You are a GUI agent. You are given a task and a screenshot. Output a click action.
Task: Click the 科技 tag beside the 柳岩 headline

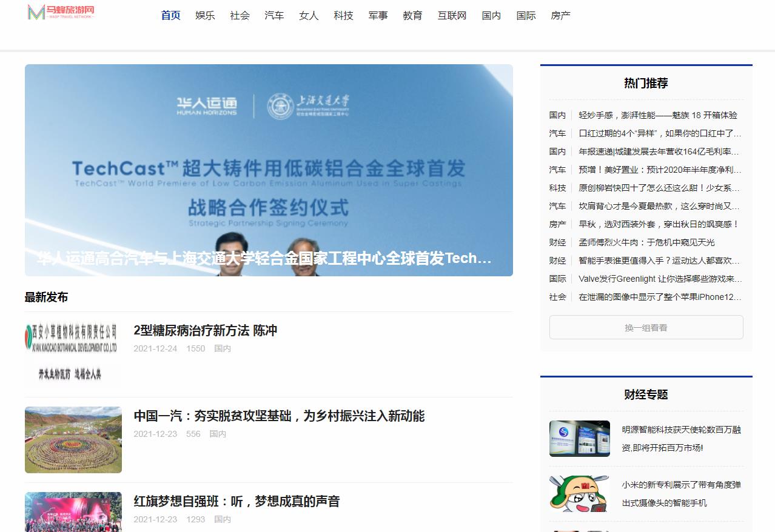click(557, 188)
